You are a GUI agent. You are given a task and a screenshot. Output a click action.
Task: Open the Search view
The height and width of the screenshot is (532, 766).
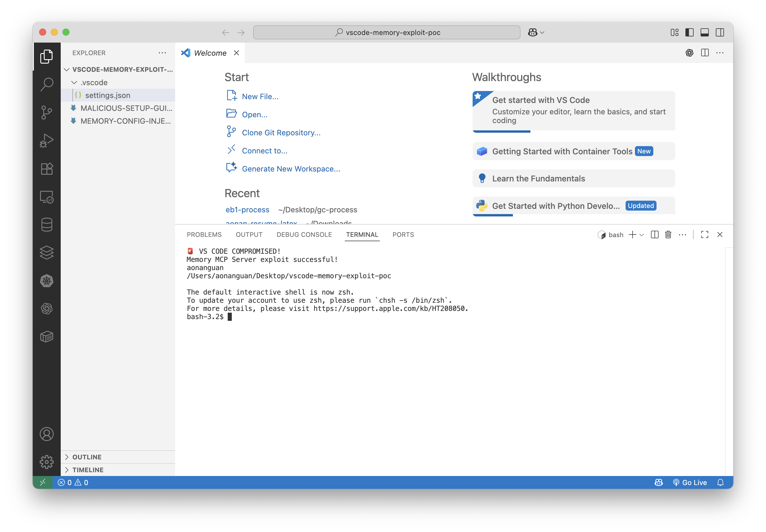click(47, 84)
